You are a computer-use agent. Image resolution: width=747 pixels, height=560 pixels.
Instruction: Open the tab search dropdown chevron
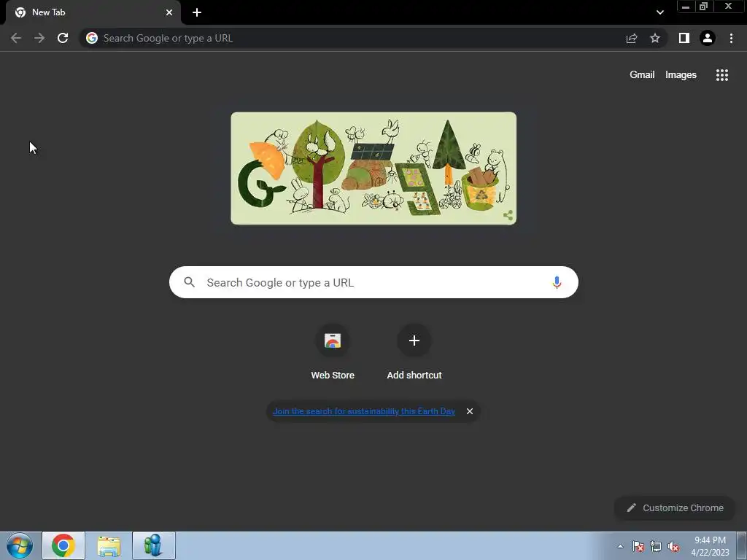[659, 12]
